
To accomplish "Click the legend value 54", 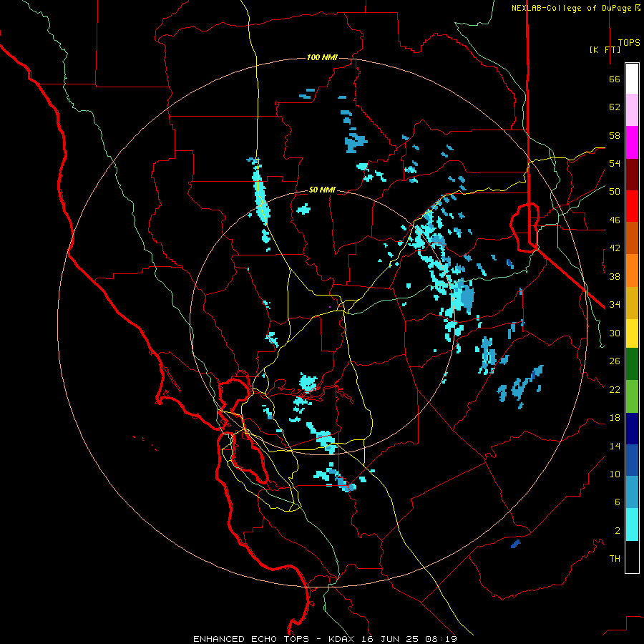I will click(615, 163).
